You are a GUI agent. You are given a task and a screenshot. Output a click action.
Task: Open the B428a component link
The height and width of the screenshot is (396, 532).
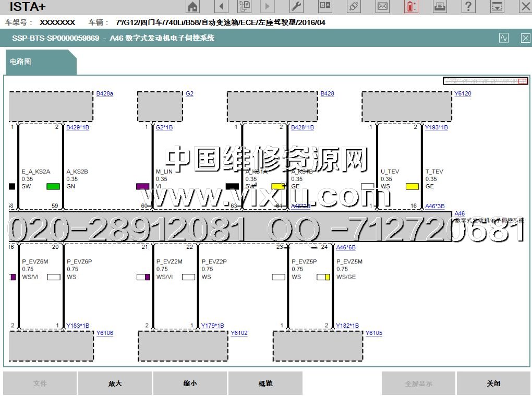(104, 94)
